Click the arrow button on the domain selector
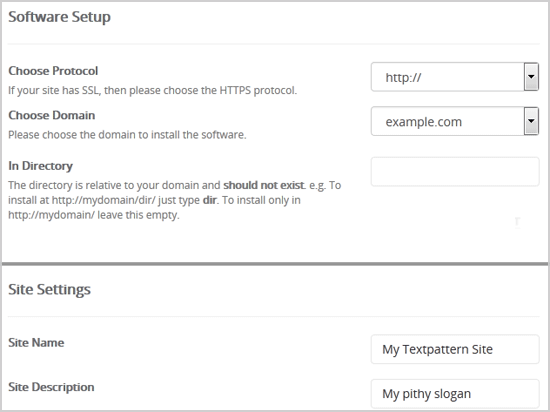This screenshot has height=412, width=550. 531,121
